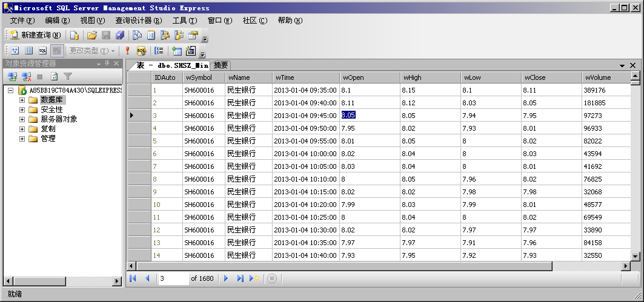Image resolution: width=644 pixels, height=302 pixels.
Task: Go to the first record
Action: click(x=133, y=278)
